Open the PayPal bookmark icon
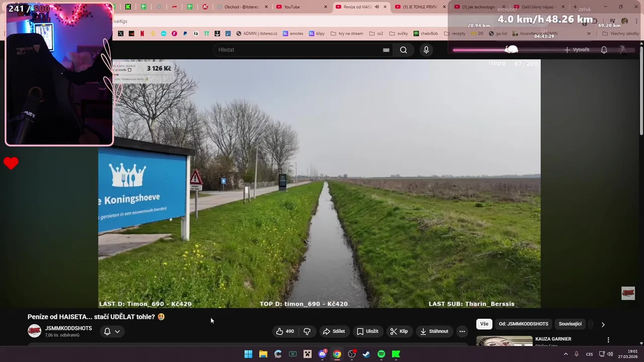 185,34
